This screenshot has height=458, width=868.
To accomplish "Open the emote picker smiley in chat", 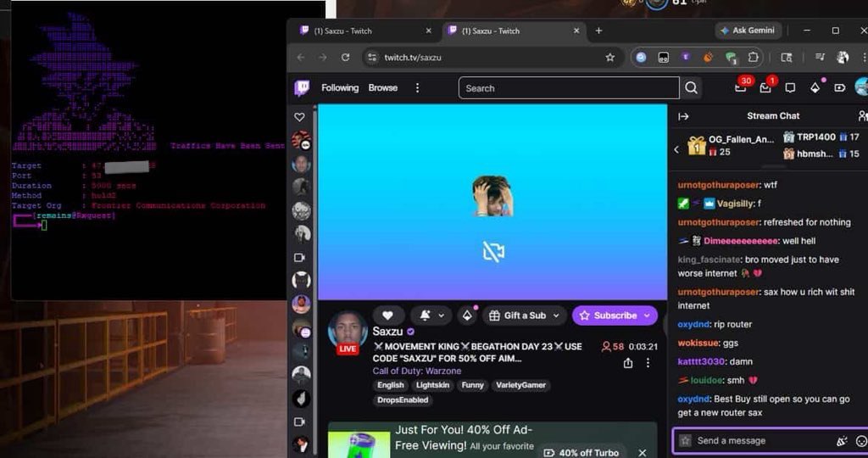I will coord(861,441).
